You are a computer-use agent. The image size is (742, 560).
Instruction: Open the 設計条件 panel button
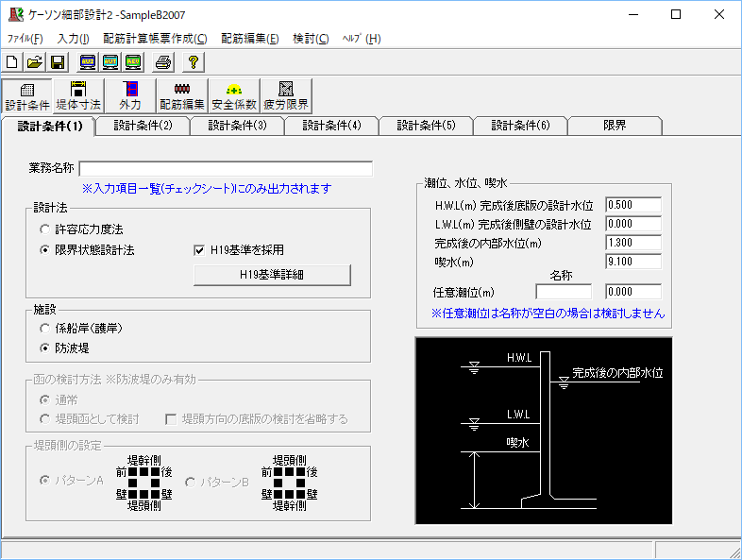coord(27,96)
